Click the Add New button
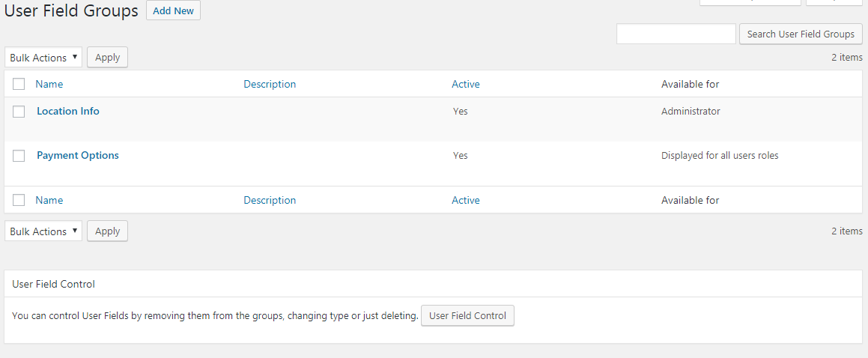Image resolution: width=868 pixels, height=358 pixels. pos(173,10)
